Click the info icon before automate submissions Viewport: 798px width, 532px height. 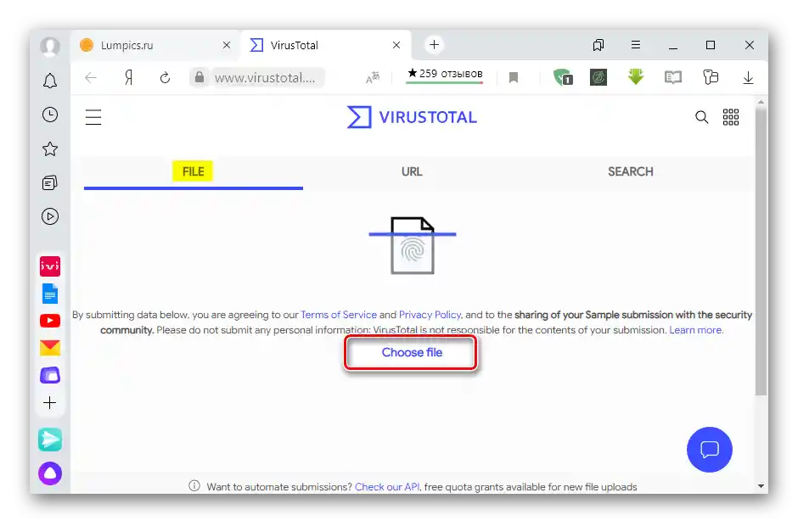[x=194, y=485]
